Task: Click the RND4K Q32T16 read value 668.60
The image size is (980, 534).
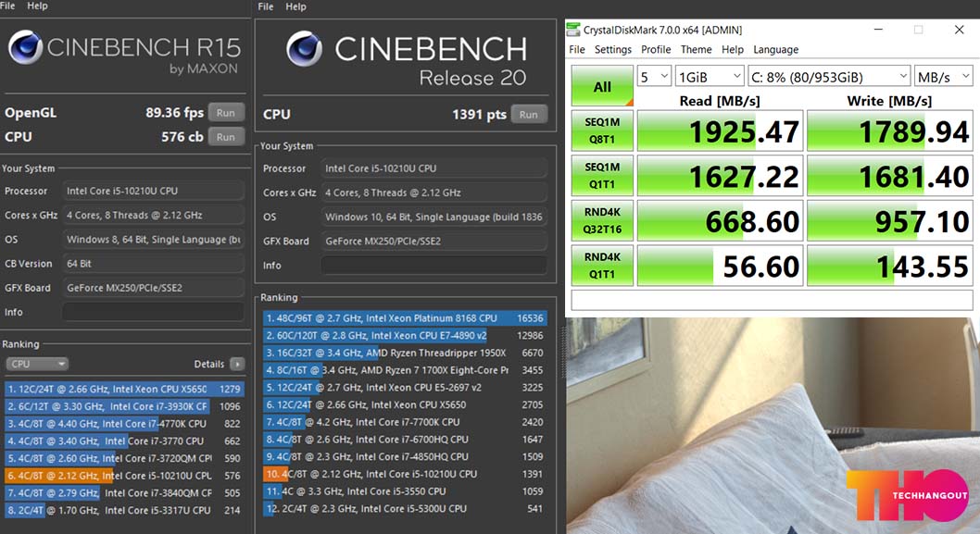Action: coord(720,220)
